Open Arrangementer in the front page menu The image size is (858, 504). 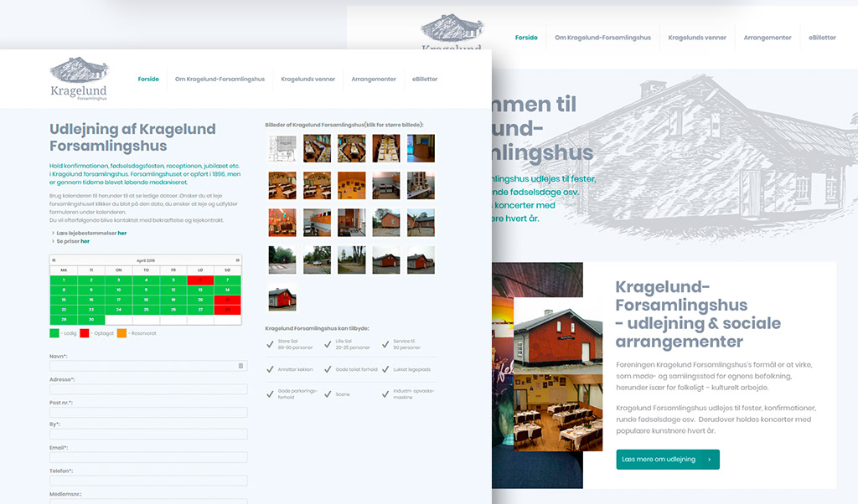[374, 80]
